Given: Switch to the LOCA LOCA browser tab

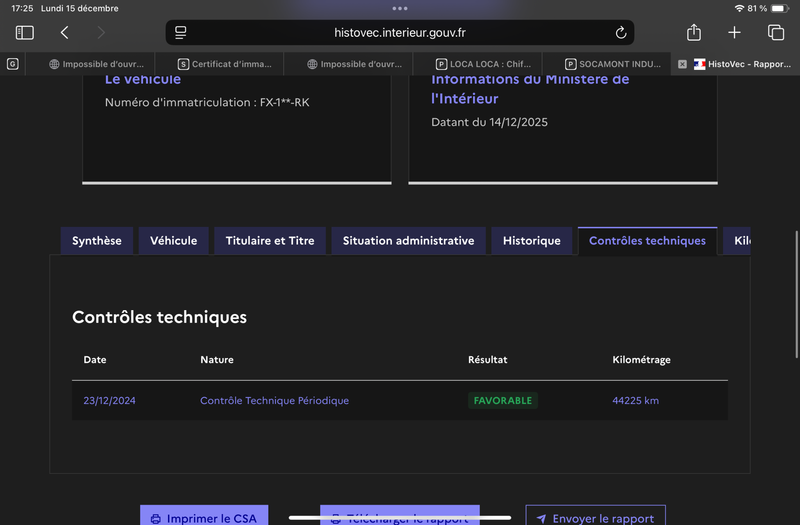Looking at the screenshot, I should pos(482,64).
